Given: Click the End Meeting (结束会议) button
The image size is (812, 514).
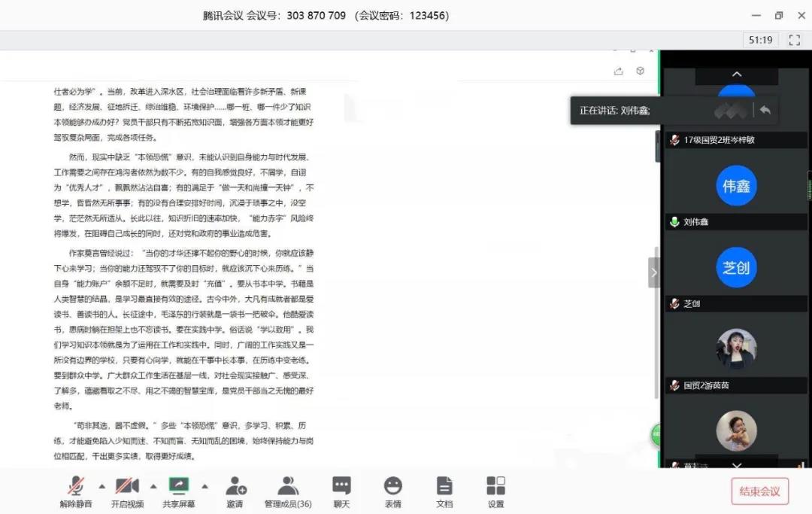Looking at the screenshot, I should click(x=759, y=491).
